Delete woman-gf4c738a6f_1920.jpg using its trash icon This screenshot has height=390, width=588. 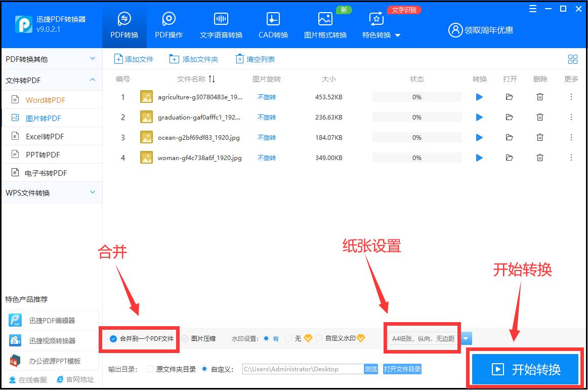coord(540,158)
